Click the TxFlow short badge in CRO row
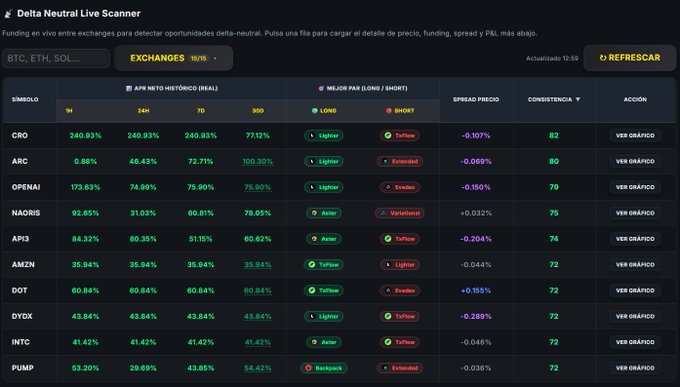680x387 pixels. coord(399,135)
